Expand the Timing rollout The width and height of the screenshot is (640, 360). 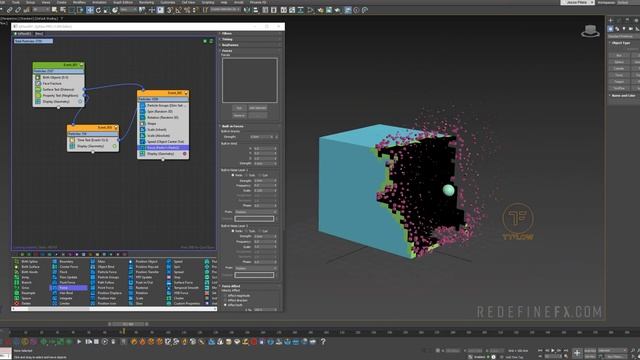[250, 39]
